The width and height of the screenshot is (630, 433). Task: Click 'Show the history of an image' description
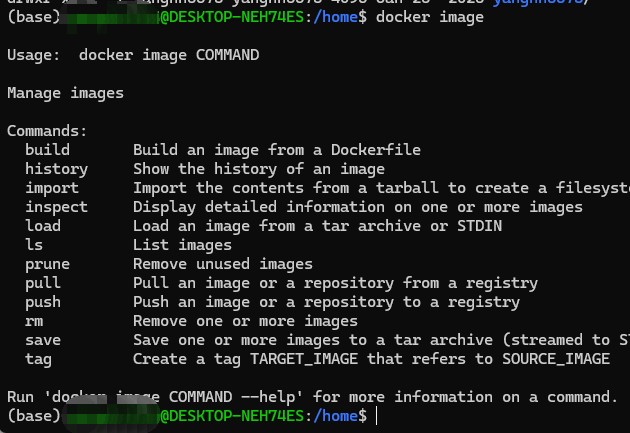[259, 169]
